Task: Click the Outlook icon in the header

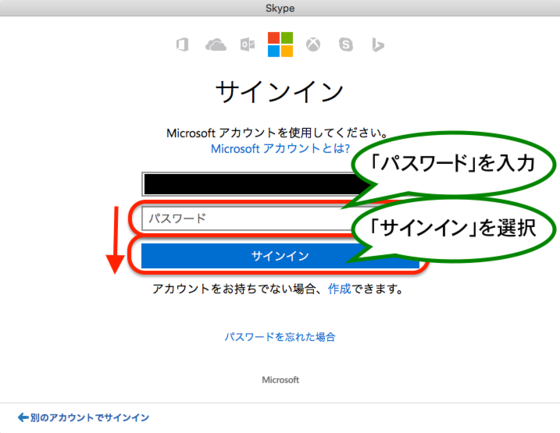Action: [248, 45]
